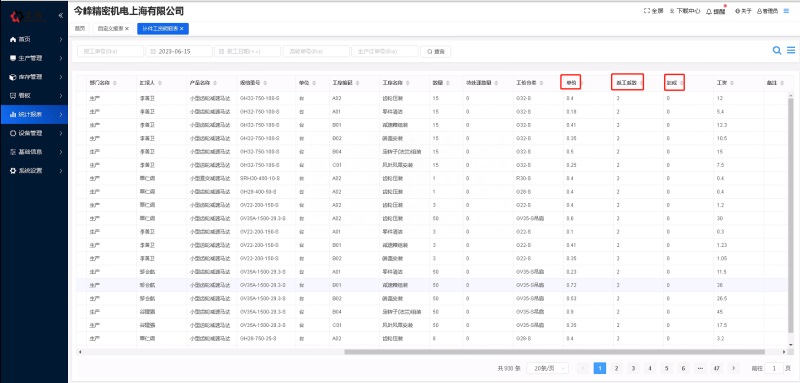The height and width of the screenshot is (383, 800).
Task: Click the 查询 query button
Action: [x=436, y=52]
